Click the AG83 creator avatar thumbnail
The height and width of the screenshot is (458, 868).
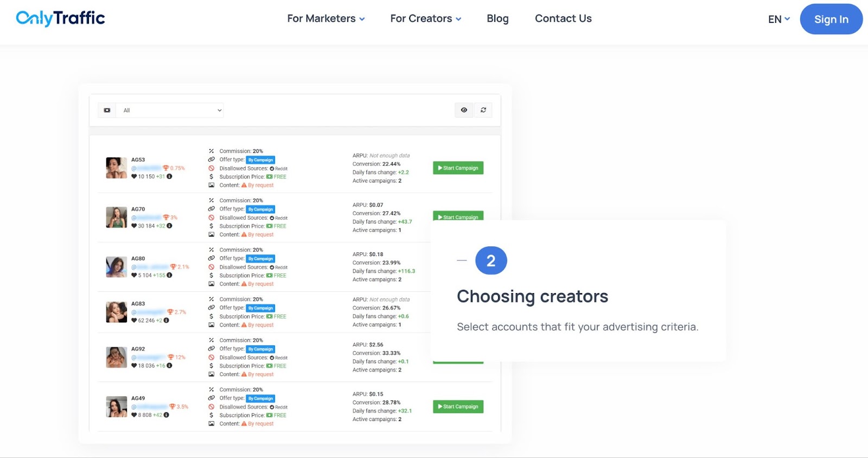(x=117, y=312)
